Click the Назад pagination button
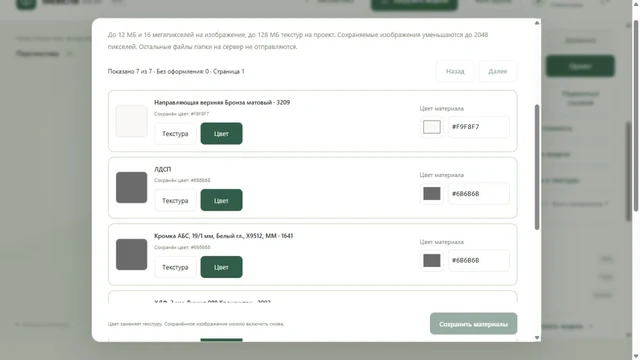 click(x=455, y=71)
